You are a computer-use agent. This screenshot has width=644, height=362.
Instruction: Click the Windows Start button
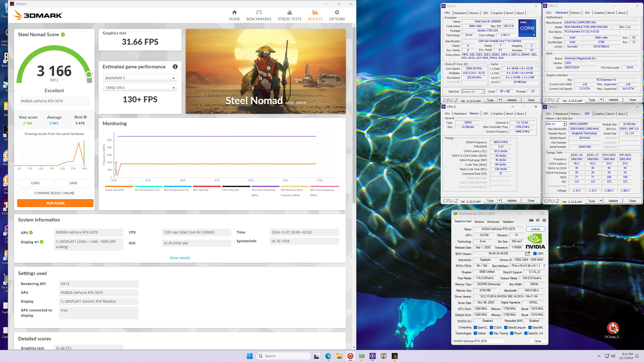pos(250,356)
